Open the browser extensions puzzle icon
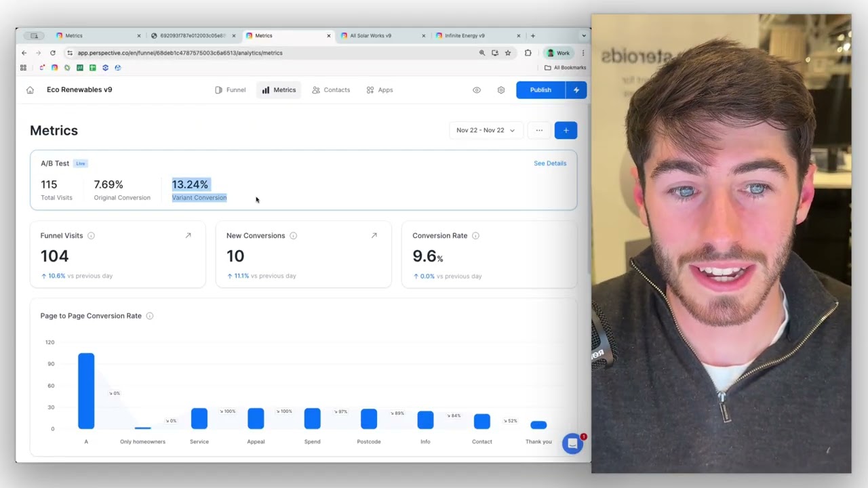 coord(528,53)
